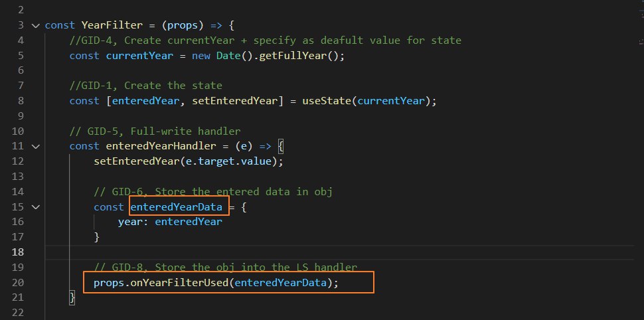Click 'setEnteredYear' call on line 12

point(137,161)
